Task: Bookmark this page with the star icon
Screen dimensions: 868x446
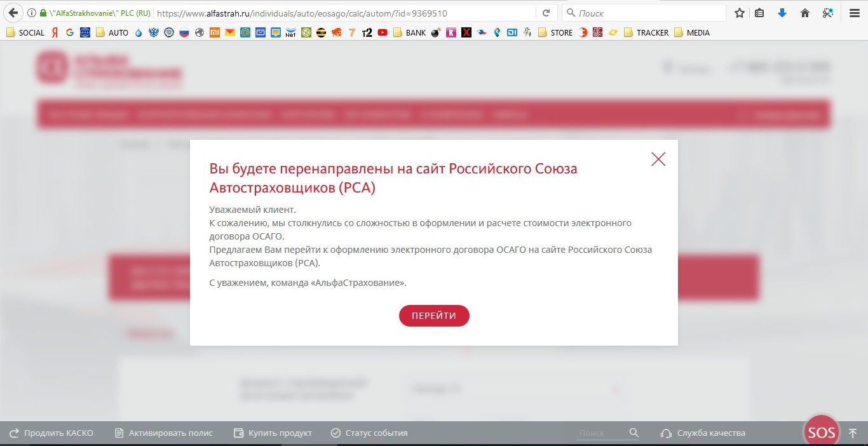Action: (740, 13)
